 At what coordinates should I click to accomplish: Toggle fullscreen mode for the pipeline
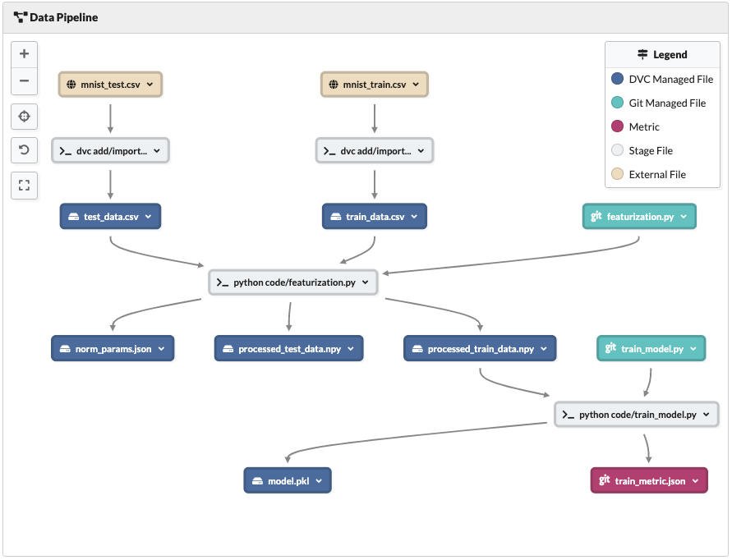[24, 185]
